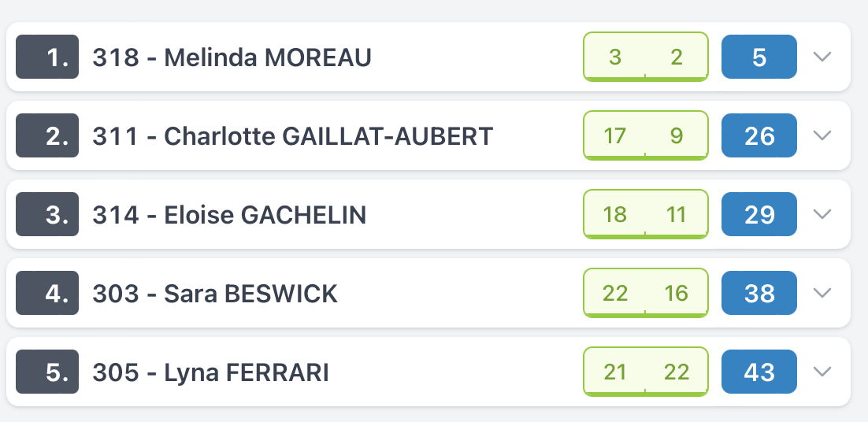Select the blue total score 43
Viewport: 868px width, 422px height.
pyautogui.click(x=759, y=372)
